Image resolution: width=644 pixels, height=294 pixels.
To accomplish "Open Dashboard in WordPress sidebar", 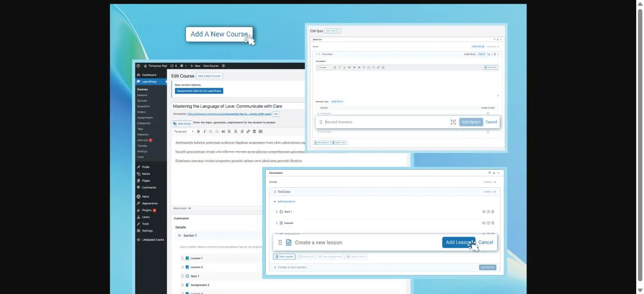I will pos(149,75).
